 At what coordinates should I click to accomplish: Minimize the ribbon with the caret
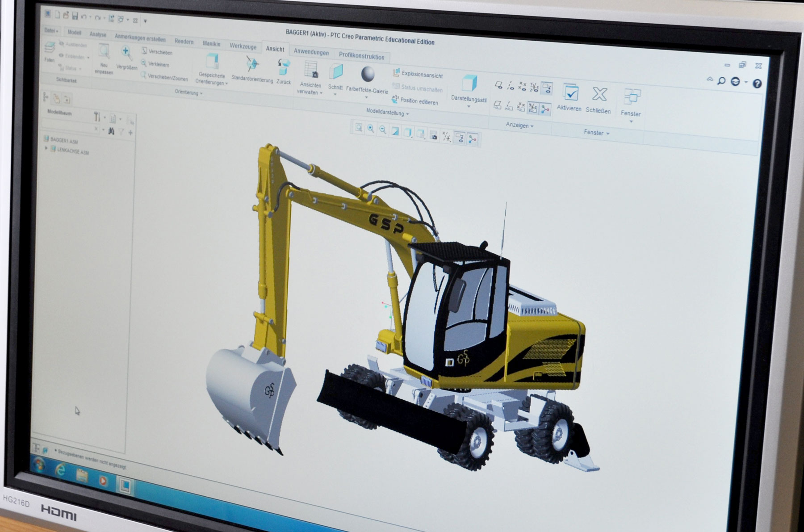710,79
